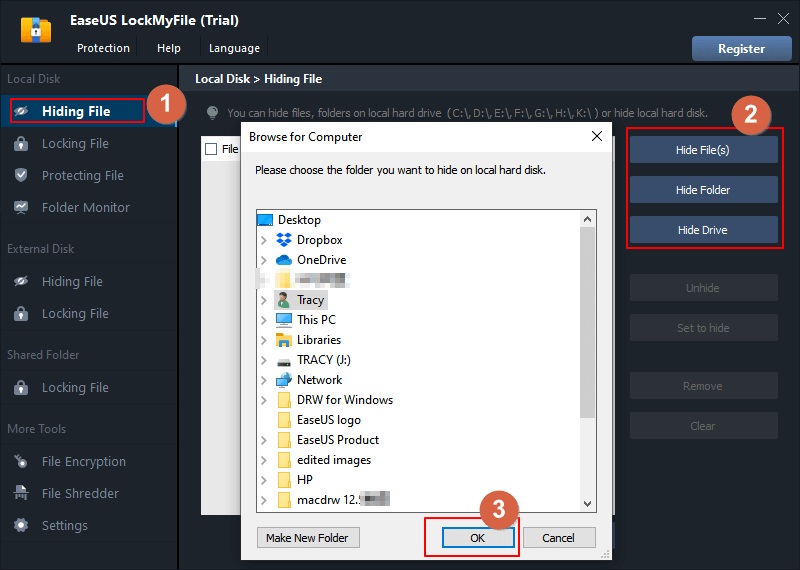Click the HP folder icon
The width and height of the screenshot is (800, 570).
pyautogui.click(x=285, y=480)
